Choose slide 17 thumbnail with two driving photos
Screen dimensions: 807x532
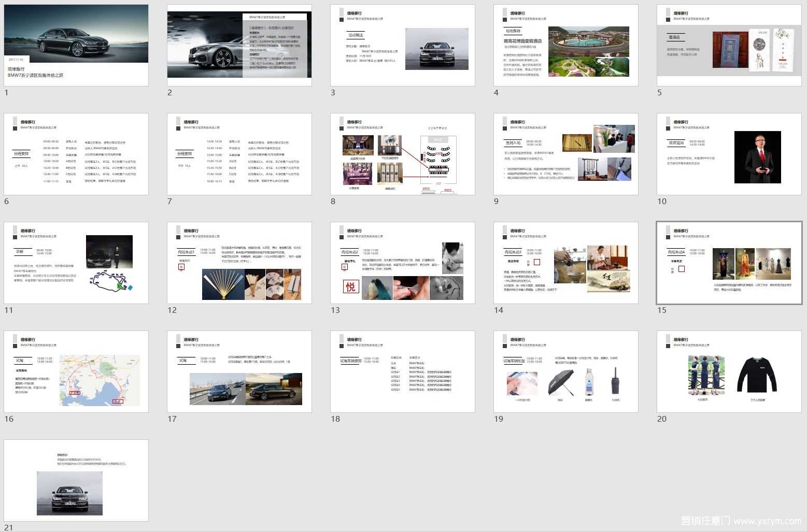click(x=239, y=372)
